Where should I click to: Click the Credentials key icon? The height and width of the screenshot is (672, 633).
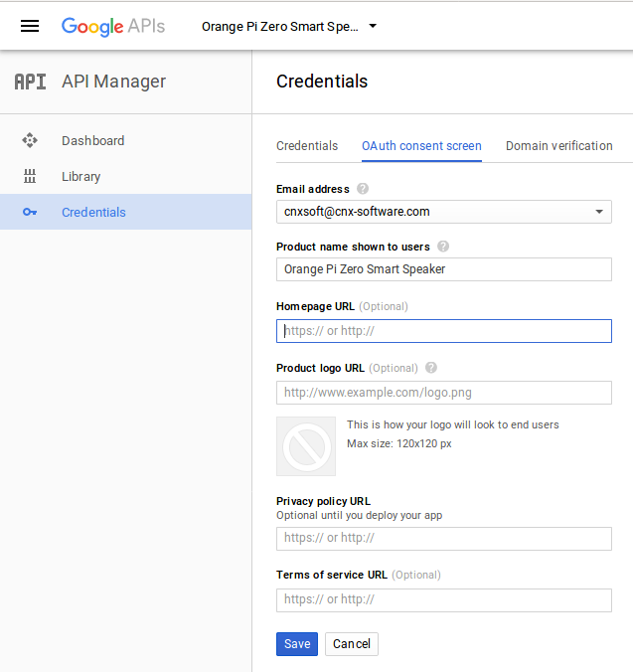click(x=30, y=212)
